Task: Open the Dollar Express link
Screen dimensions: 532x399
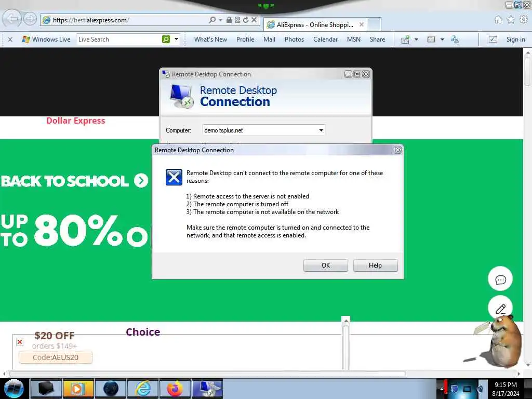Action: point(76,121)
